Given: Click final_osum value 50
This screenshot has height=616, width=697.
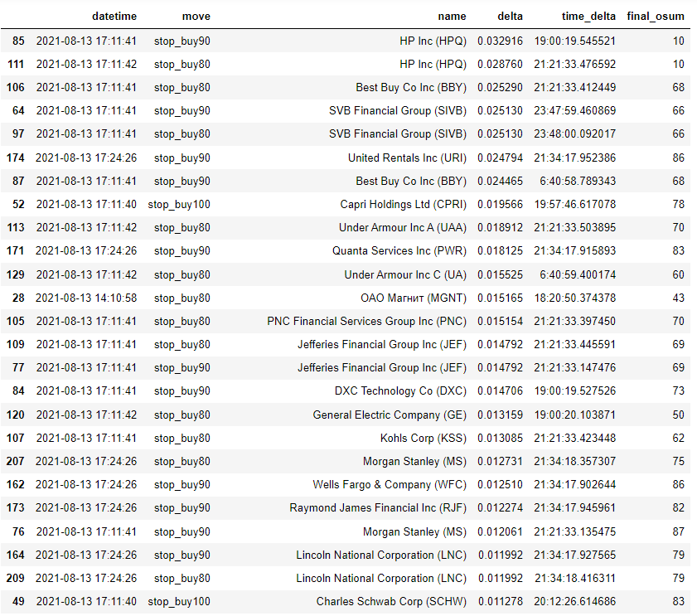Looking at the screenshot, I should click(678, 415).
